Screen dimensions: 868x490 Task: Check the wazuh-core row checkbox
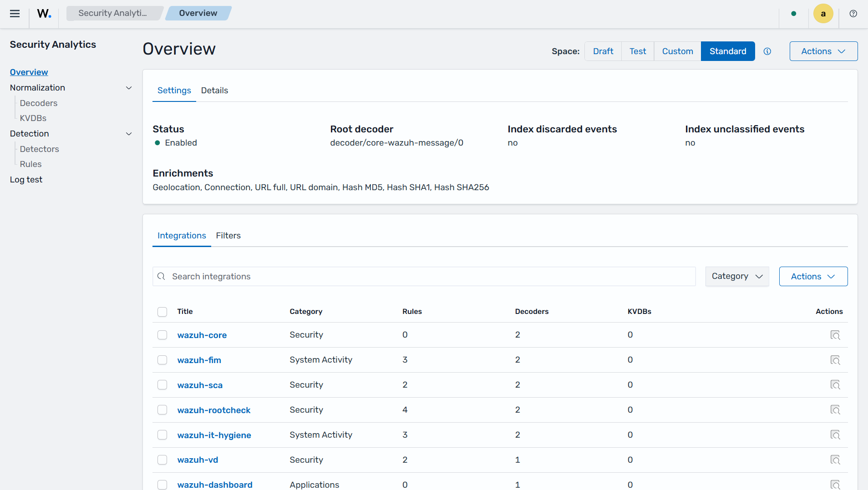click(162, 335)
